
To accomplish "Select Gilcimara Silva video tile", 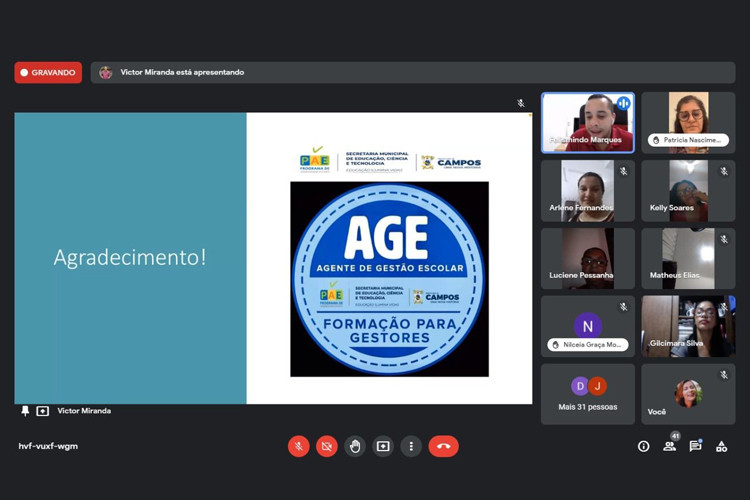I will (688, 326).
